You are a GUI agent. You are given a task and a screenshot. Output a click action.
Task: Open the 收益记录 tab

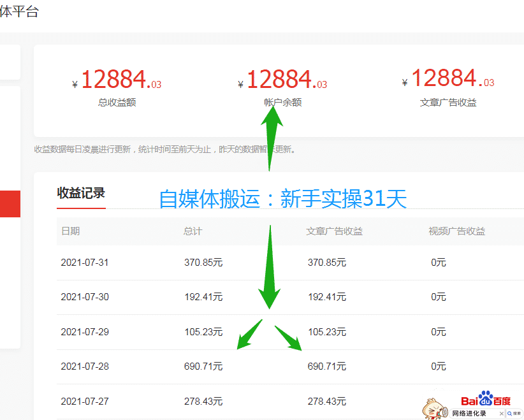(x=81, y=193)
